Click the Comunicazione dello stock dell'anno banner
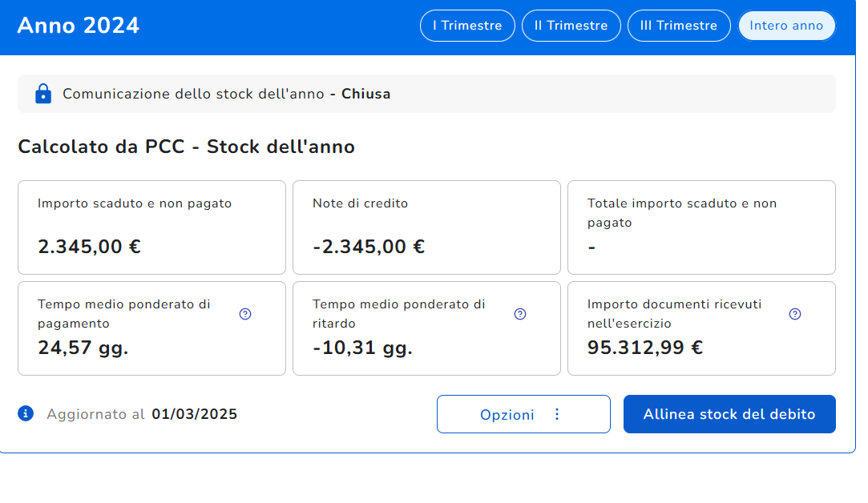Screen dimensions: 868x503 point(426,94)
